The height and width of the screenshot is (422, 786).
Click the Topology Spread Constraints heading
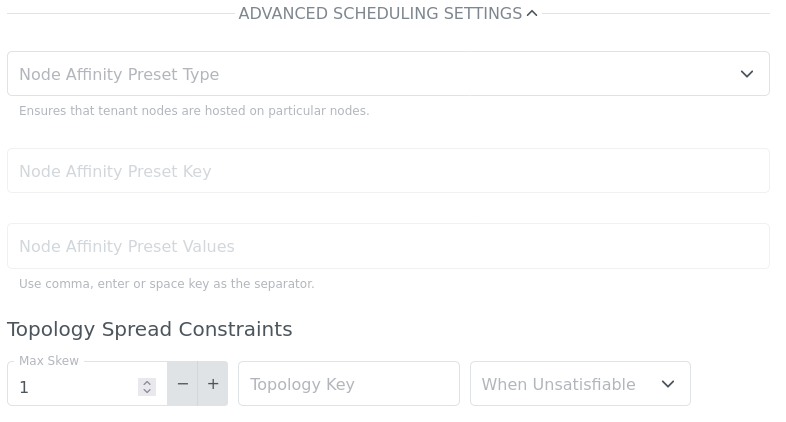click(x=150, y=329)
